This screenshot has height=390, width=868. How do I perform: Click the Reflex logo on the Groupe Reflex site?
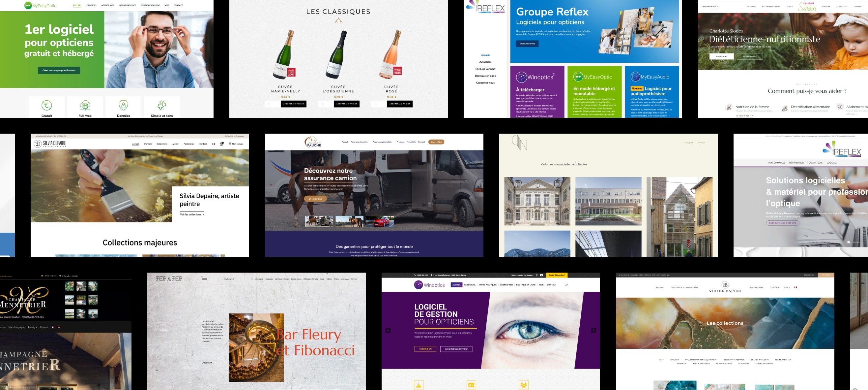click(485, 7)
